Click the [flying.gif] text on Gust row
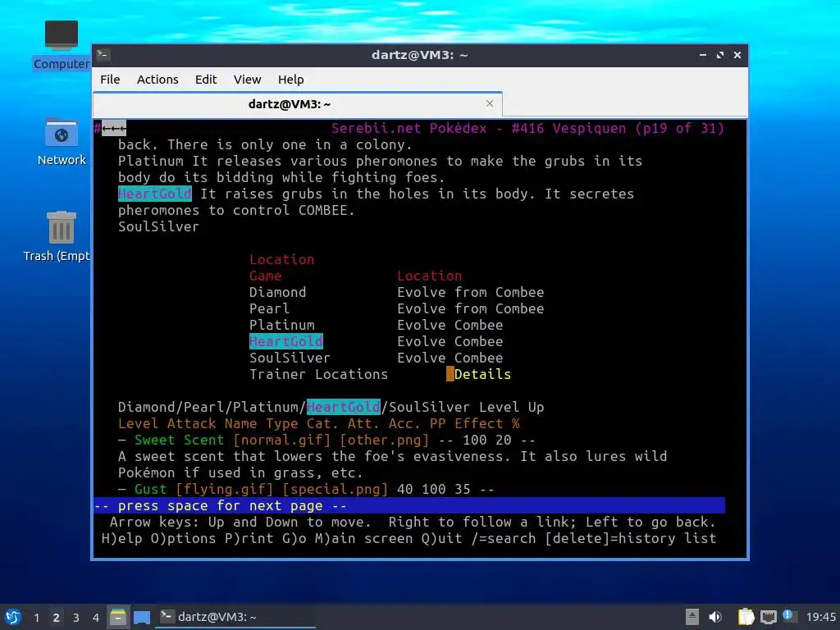This screenshot has height=630, width=840. pos(225,489)
